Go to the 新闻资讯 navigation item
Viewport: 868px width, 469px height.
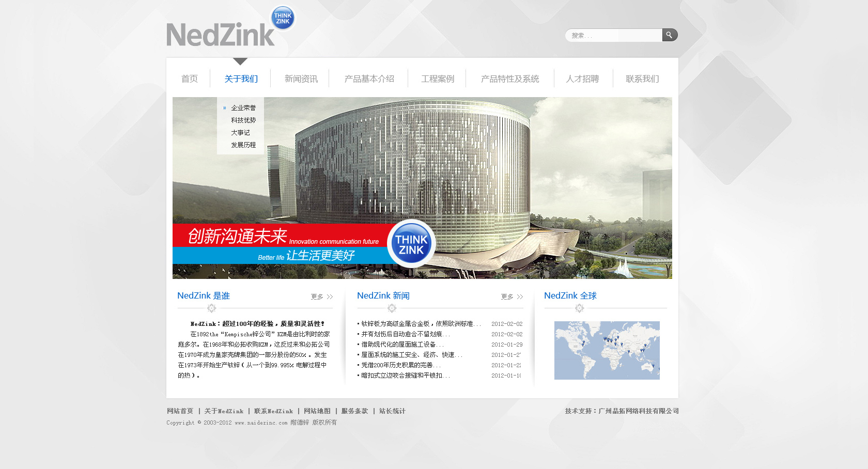[x=301, y=79]
